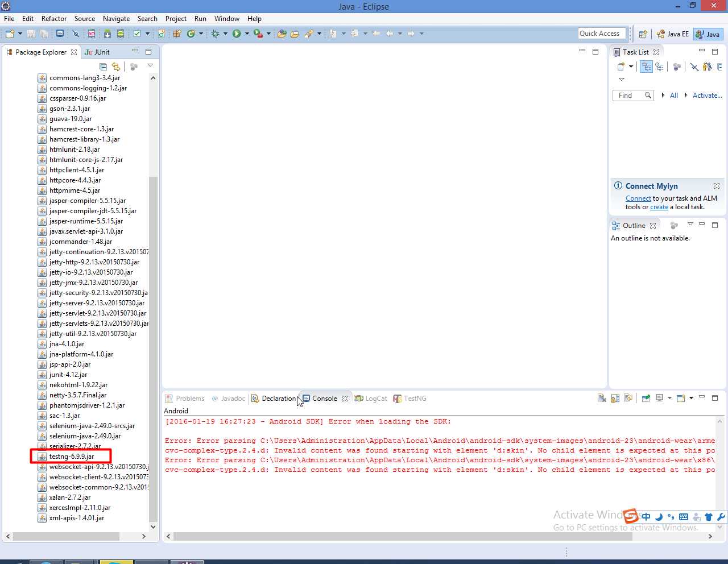Switch to the Javadoc tab
Screen dimensions: 728x564
coord(229,399)
